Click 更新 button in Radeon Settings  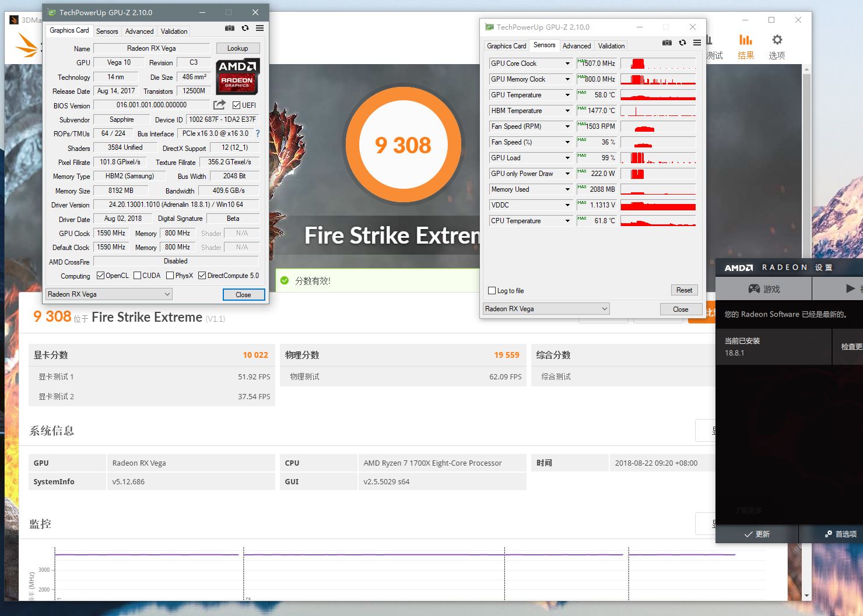tap(757, 534)
